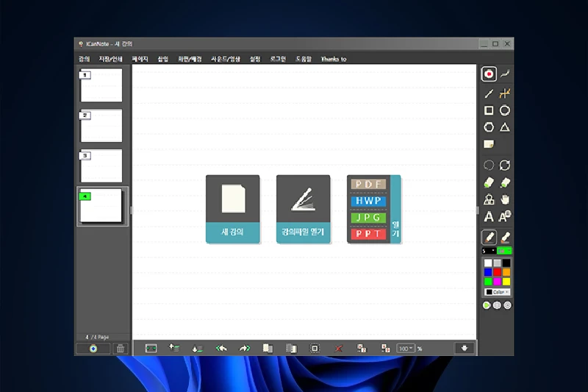This screenshot has width=588, height=392.
Task: Open the 페이지 menu
Action: click(x=140, y=59)
